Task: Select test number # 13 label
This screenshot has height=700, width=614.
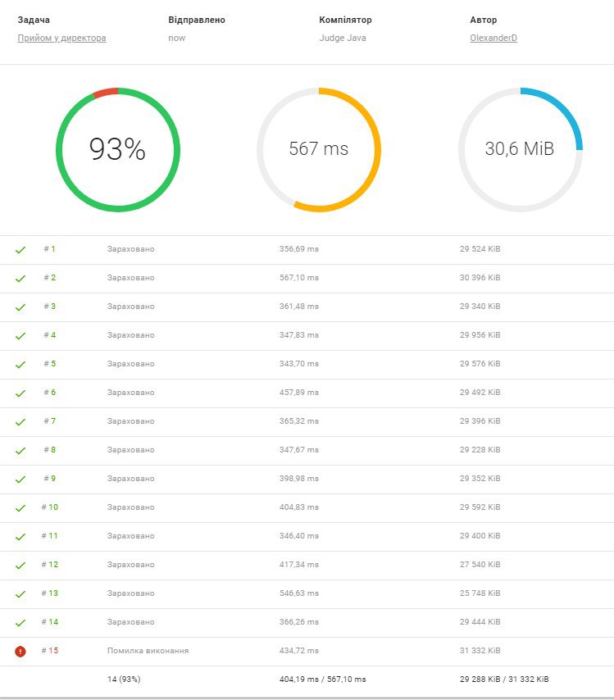Action: click(49, 593)
